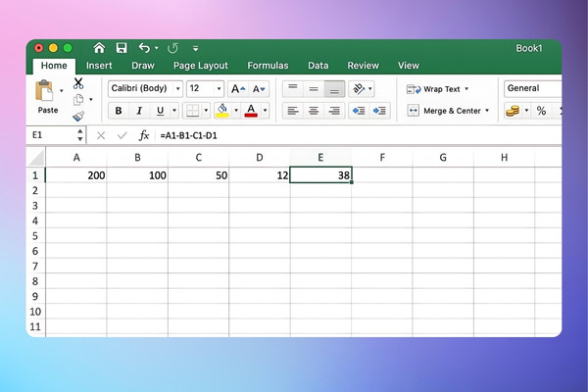Open text Orientation options

362,89
